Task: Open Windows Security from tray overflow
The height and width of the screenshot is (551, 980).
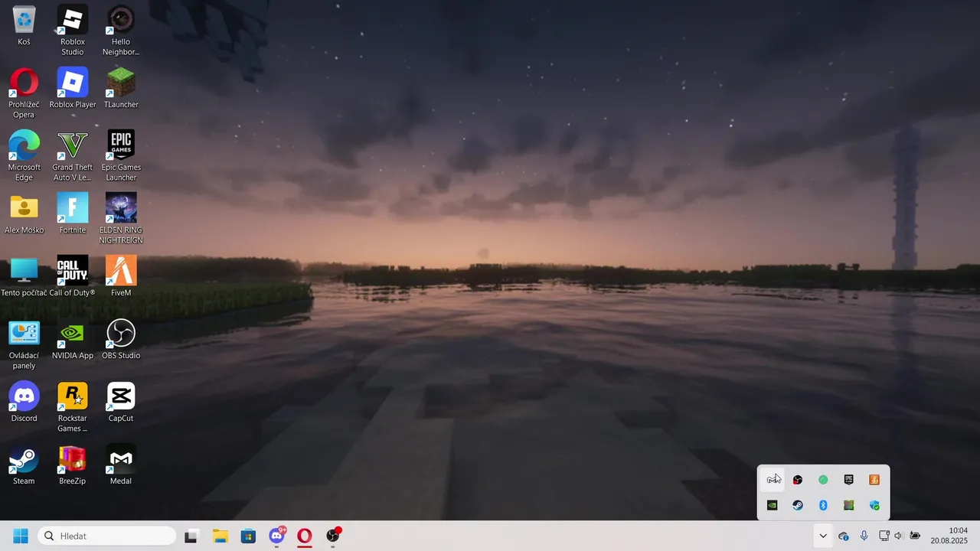Action: (874, 505)
